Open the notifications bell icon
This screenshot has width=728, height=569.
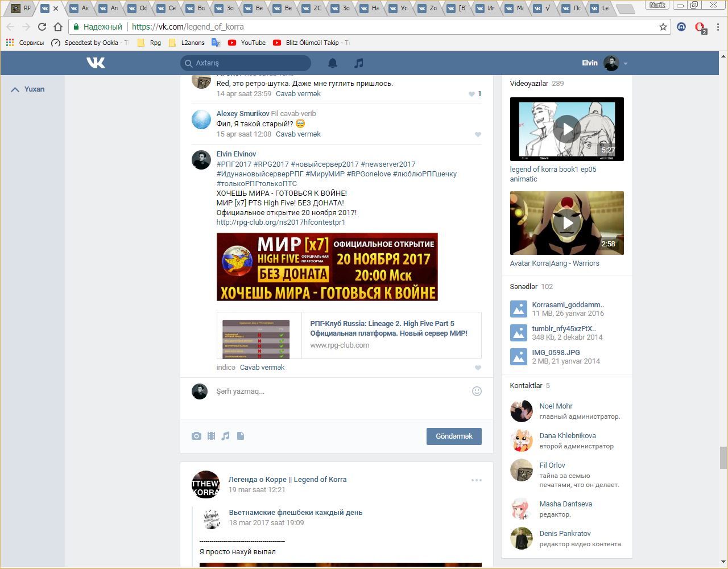click(333, 63)
